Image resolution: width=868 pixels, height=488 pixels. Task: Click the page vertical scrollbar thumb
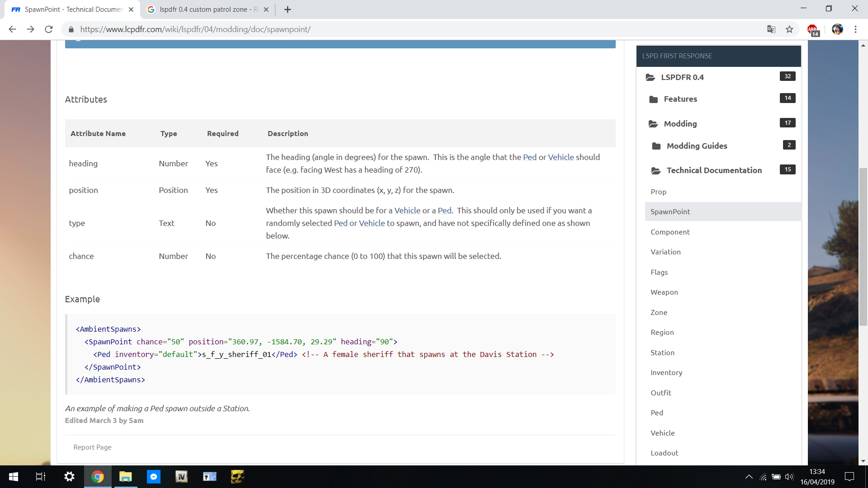[863, 246]
